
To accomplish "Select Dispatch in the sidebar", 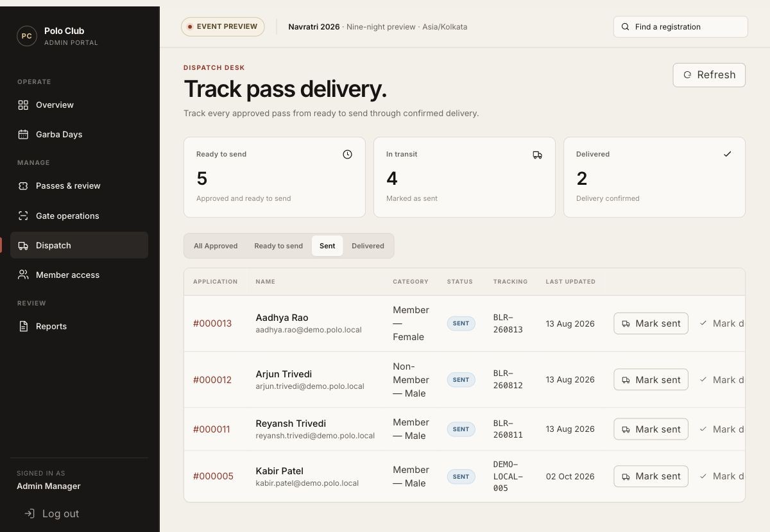I will 79,245.
